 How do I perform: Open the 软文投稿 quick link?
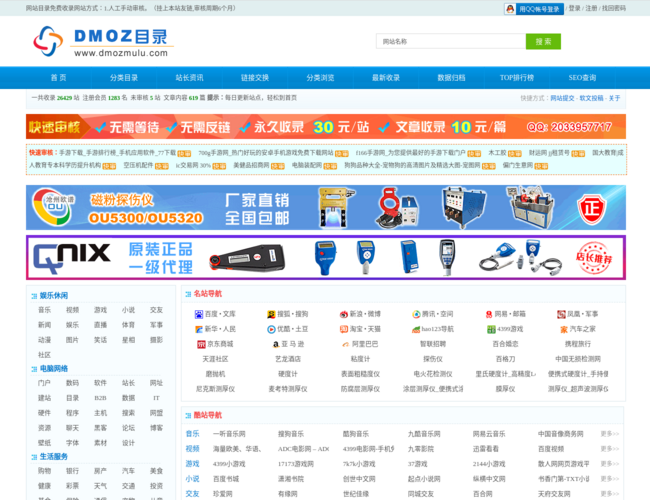[591, 98]
